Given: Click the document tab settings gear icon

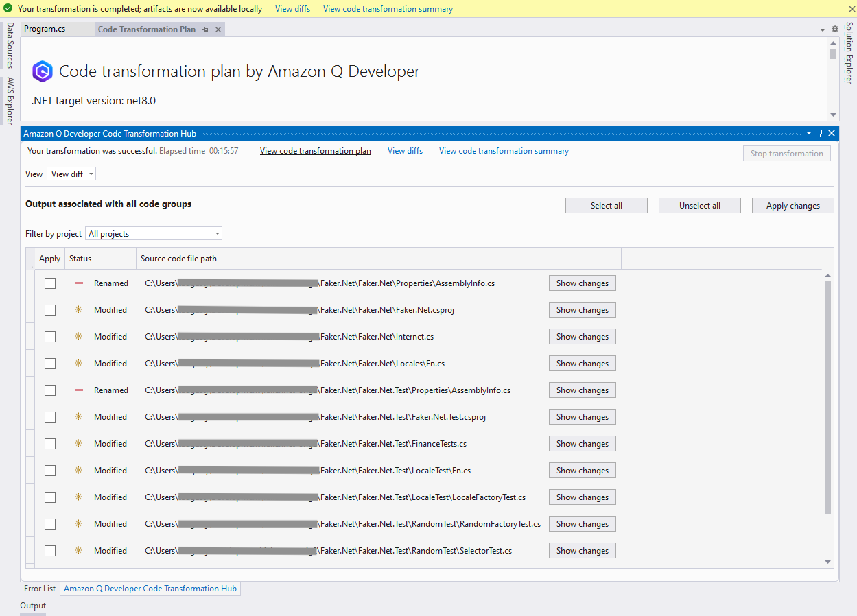Looking at the screenshot, I should point(835,29).
